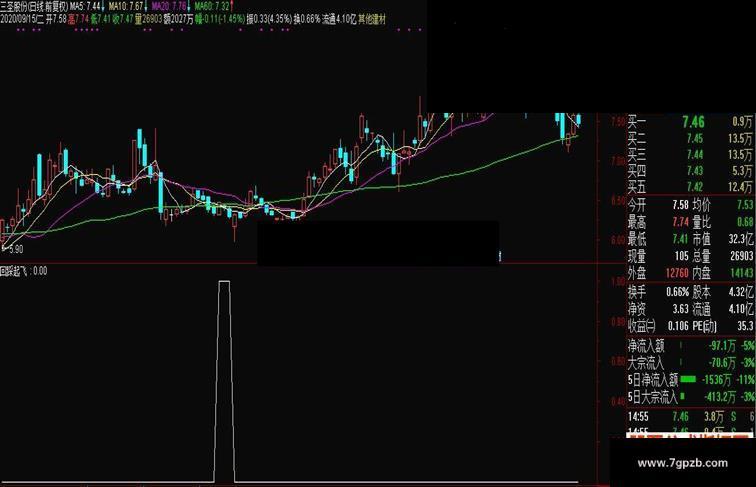Click the 最低 value 7.41 in quote panel

(680, 239)
